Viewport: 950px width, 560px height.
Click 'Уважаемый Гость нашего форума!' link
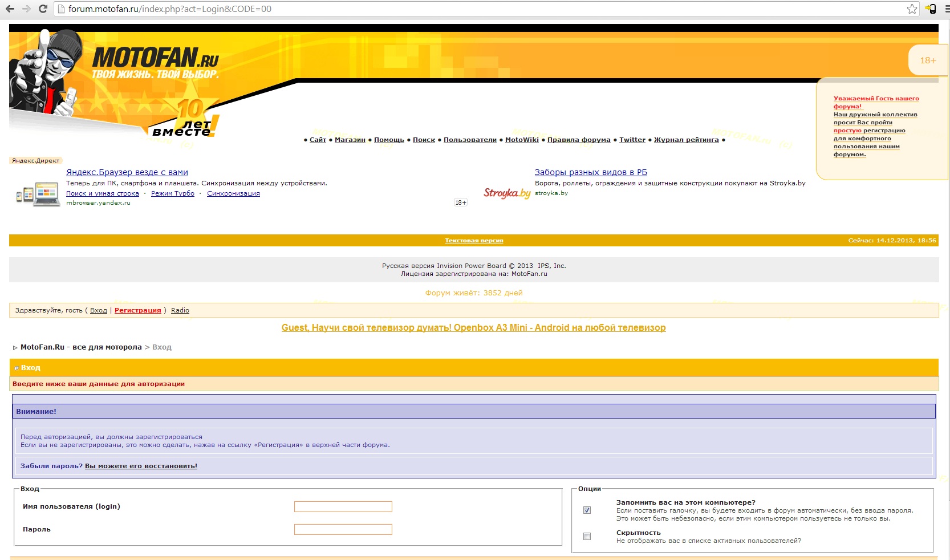click(x=876, y=103)
